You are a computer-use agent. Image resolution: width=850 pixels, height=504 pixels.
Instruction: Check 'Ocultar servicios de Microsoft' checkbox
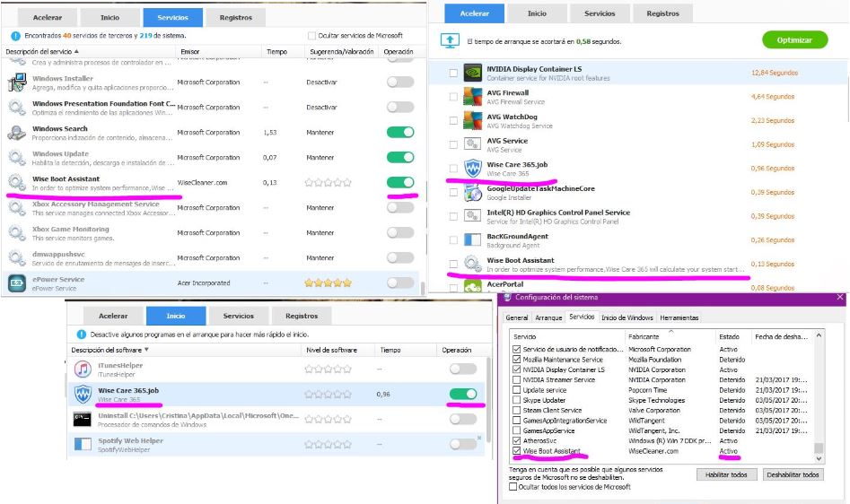point(311,36)
